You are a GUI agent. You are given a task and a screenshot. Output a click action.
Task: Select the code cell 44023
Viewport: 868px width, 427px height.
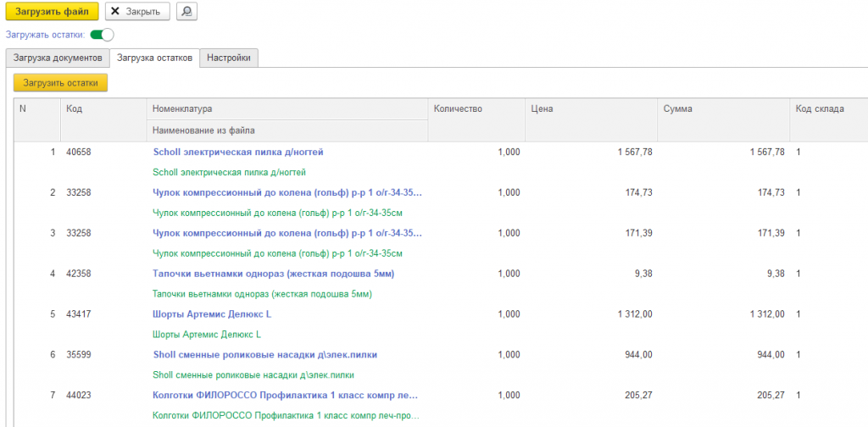tap(79, 396)
